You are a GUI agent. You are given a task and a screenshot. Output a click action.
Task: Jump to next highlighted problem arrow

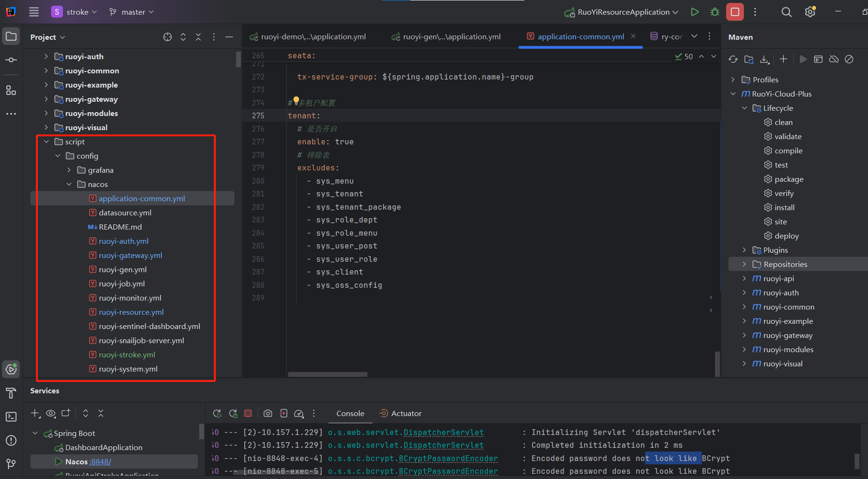[714, 56]
